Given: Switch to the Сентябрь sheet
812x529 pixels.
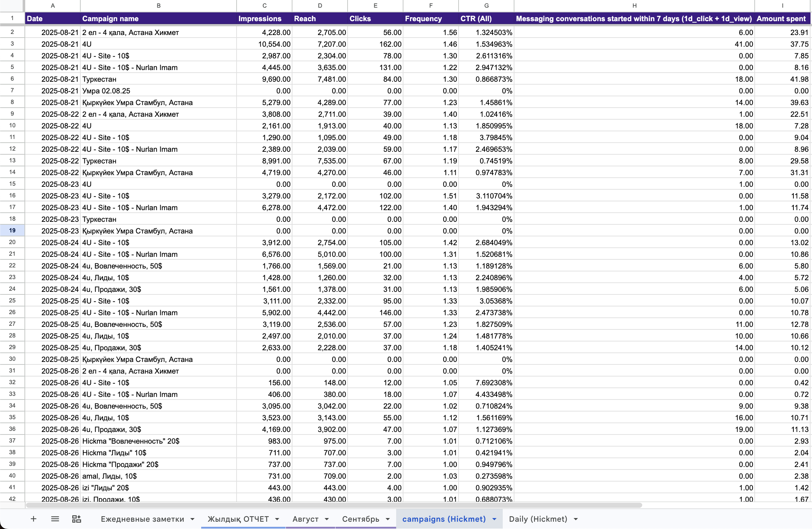Looking at the screenshot, I should (361, 519).
